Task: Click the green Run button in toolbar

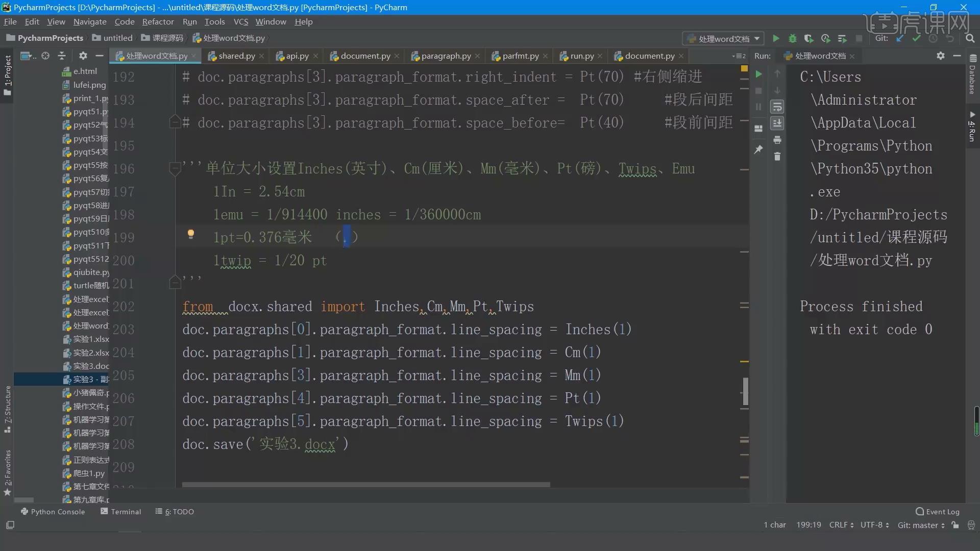Action: pos(776,38)
